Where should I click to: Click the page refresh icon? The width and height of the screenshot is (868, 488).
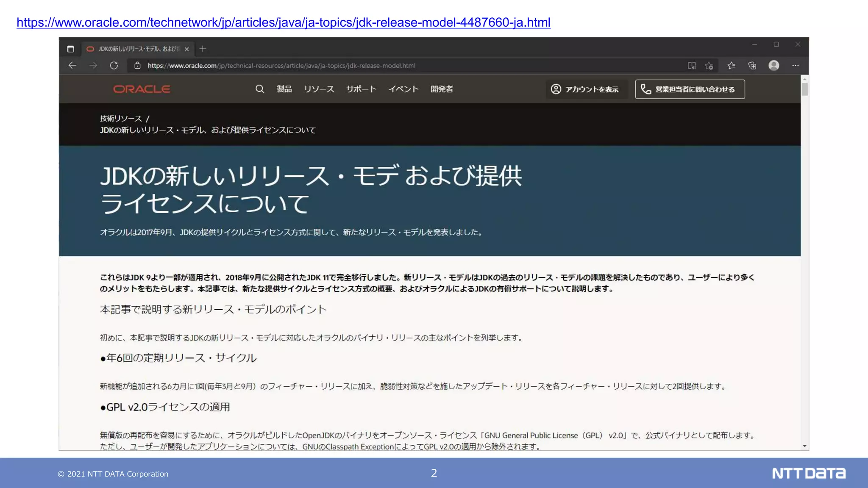[114, 65]
